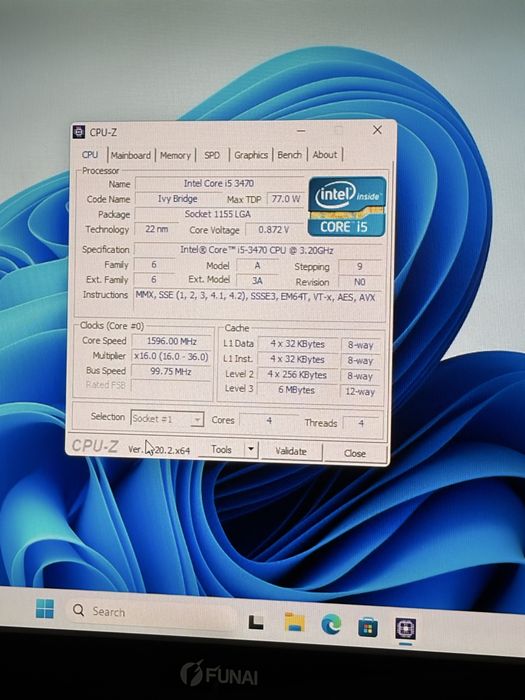Click the Multiplier value 'x16.0 (16.0 - 36.0)'
This screenshot has width=525, height=700.
(x=172, y=356)
